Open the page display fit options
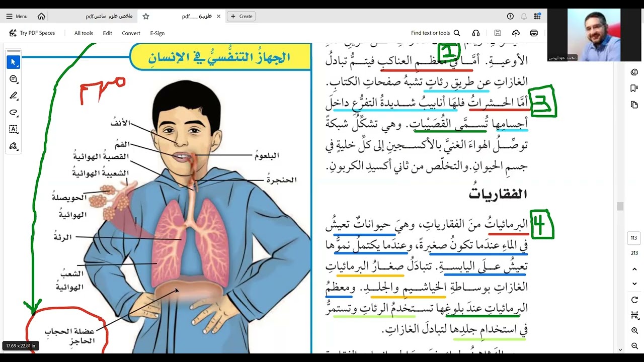The width and height of the screenshot is (644, 362). (634, 315)
